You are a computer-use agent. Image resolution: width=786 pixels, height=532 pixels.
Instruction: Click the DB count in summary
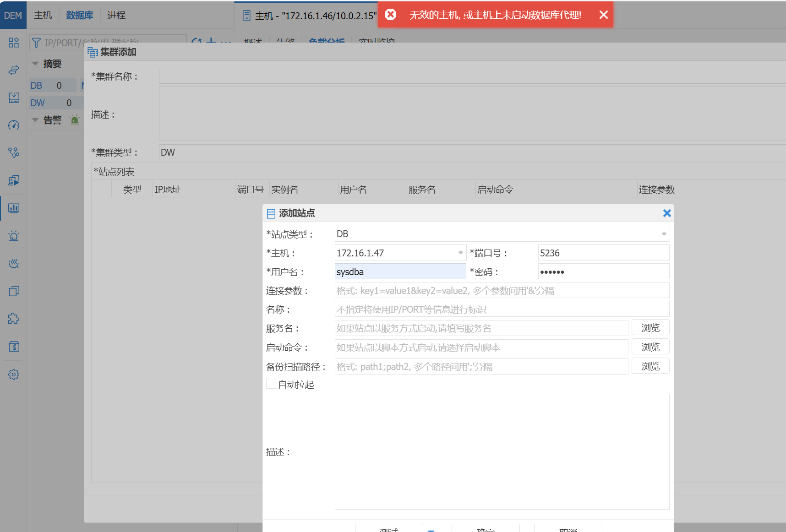[53, 85]
